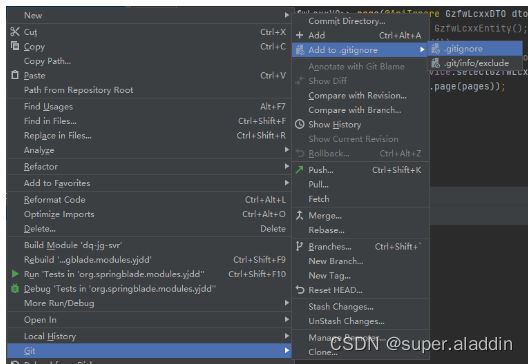This screenshot has height=364, width=528.
Task: Choose Pull... in Git submenu
Action: pos(318,184)
